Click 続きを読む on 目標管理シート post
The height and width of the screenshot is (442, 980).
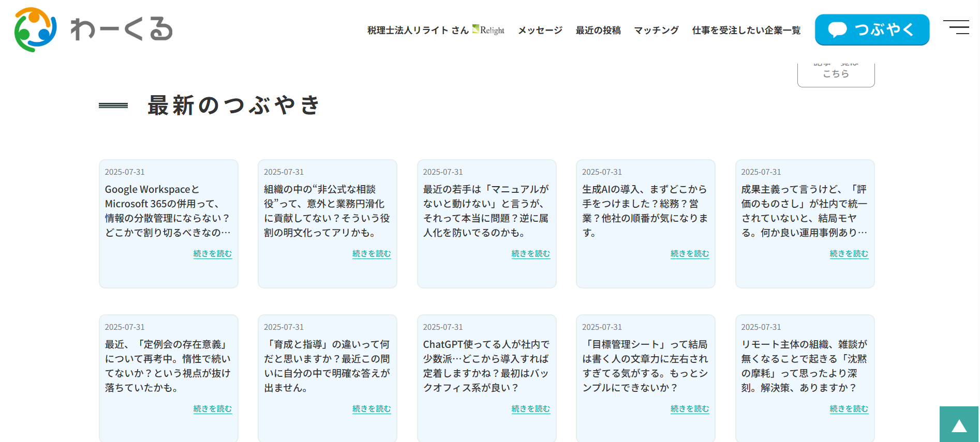click(x=690, y=408)
